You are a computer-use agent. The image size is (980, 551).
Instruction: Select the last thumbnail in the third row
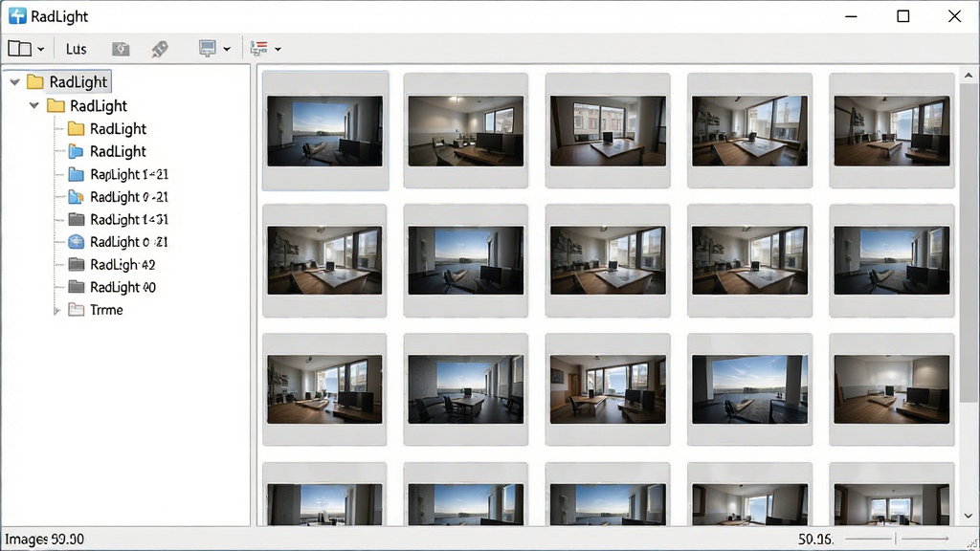[892, 389]
